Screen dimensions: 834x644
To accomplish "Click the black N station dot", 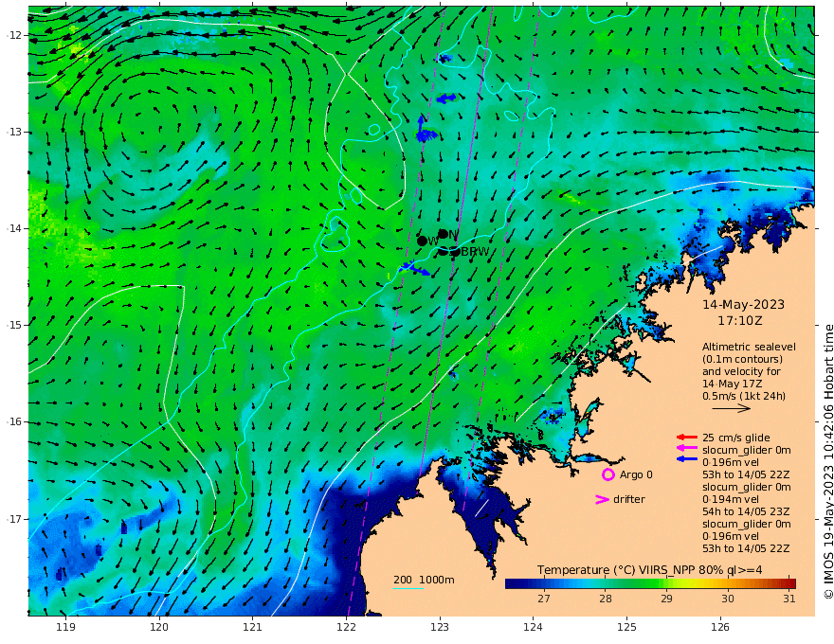I will (x=443, y=234).
